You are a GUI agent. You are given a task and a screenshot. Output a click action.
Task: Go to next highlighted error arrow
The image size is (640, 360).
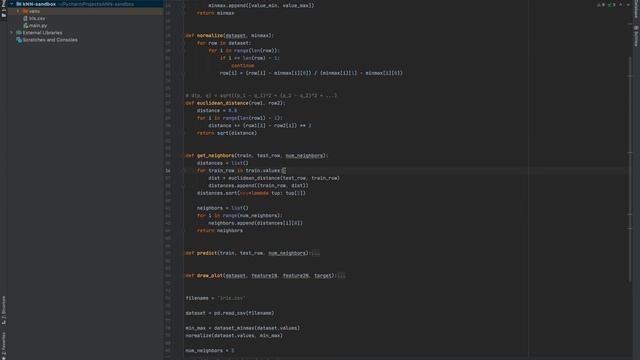coord(628,5)
